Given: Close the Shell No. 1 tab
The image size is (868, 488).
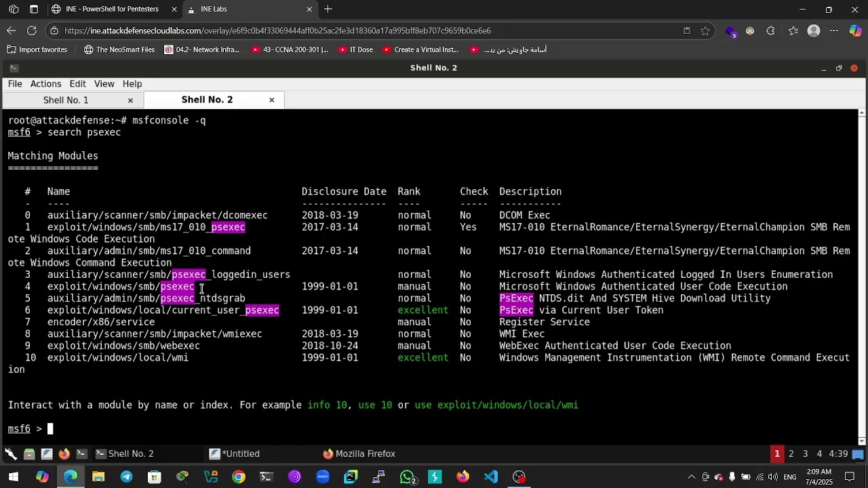Looking at the screenshot, I should (130, 100).
